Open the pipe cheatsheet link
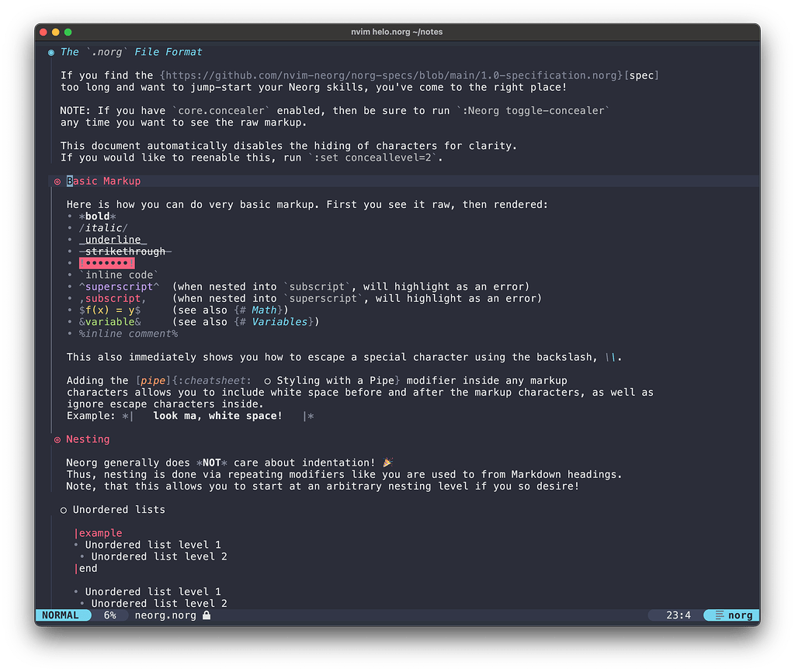The image size is (795, 672). click(152, 380)
